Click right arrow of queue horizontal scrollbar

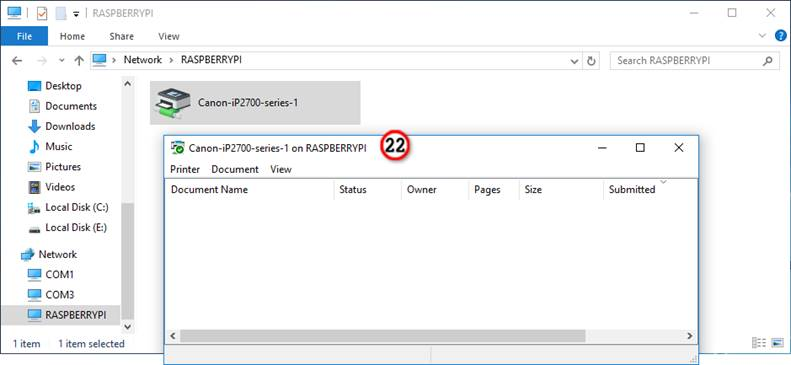(690, 336)
